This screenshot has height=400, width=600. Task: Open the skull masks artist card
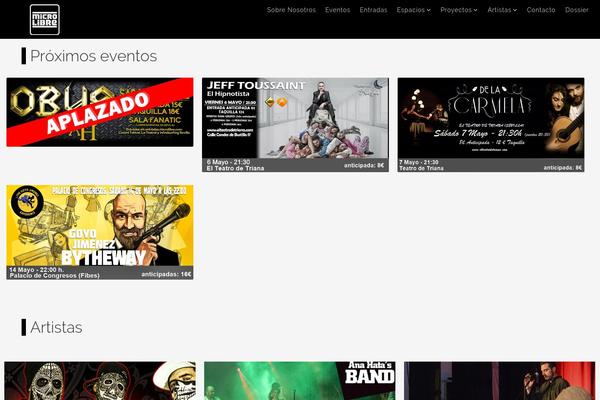tap(100, 381)
